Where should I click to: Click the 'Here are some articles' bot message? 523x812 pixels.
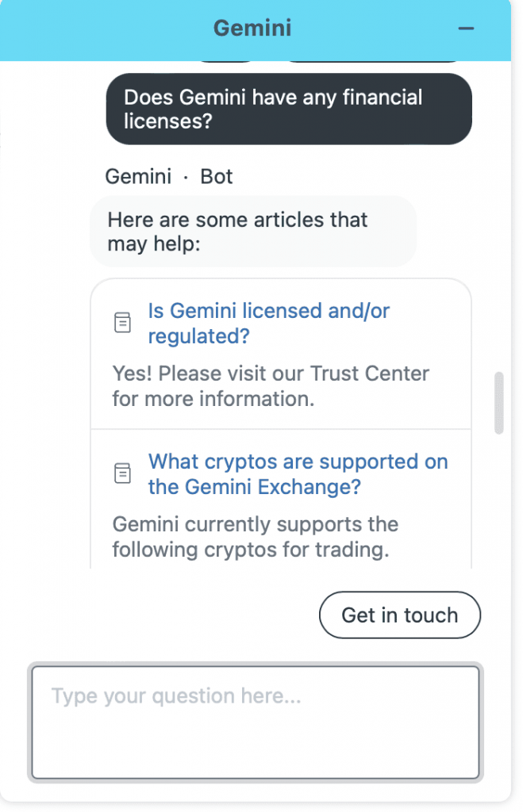[x=253, y=232]
